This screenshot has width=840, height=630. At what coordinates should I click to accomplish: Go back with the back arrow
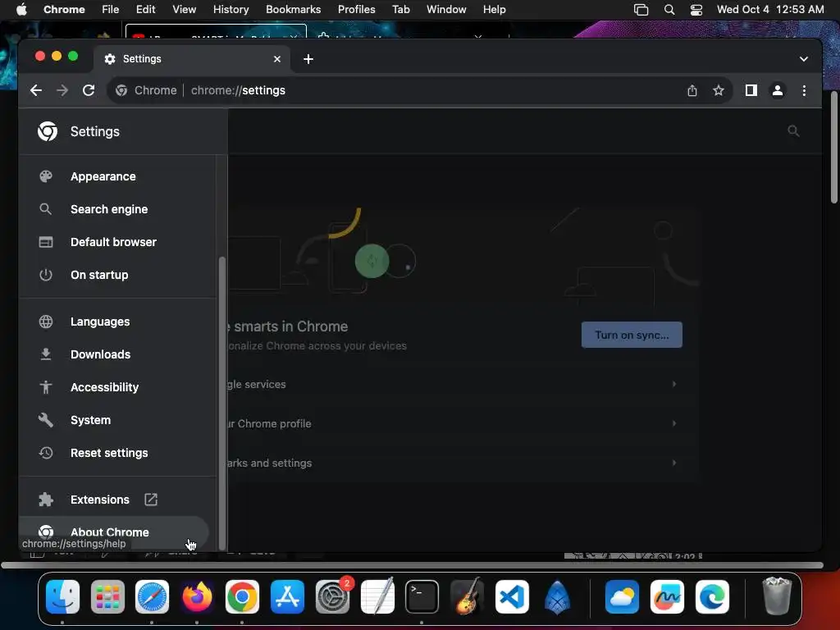pos(36,90)
